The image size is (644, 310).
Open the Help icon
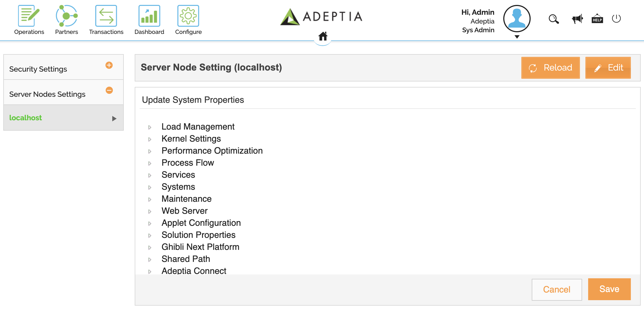597,19
